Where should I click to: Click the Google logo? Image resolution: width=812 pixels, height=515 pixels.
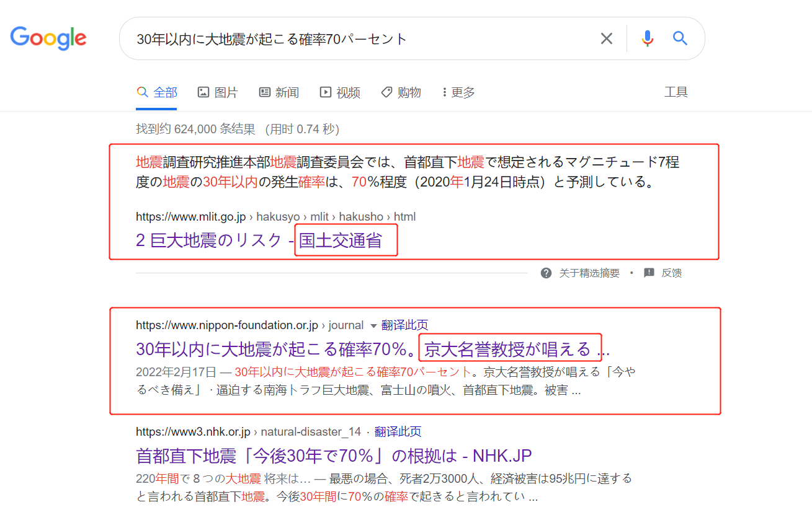48,38
